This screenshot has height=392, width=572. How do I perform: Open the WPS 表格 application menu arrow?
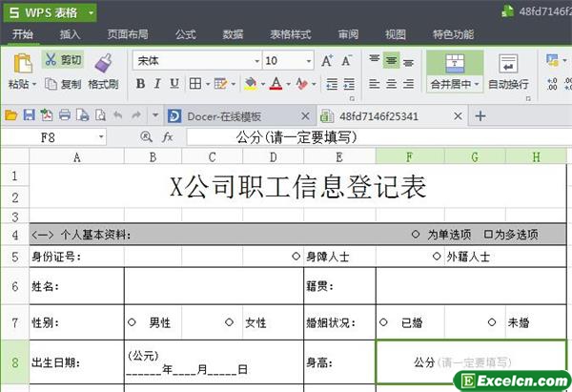click(92, 13)
